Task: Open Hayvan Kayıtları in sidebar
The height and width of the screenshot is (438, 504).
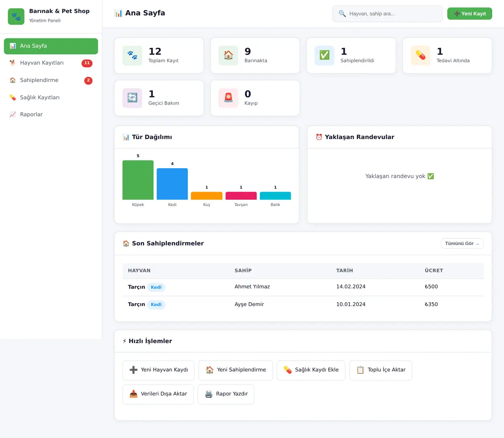Action: point(51,63)
